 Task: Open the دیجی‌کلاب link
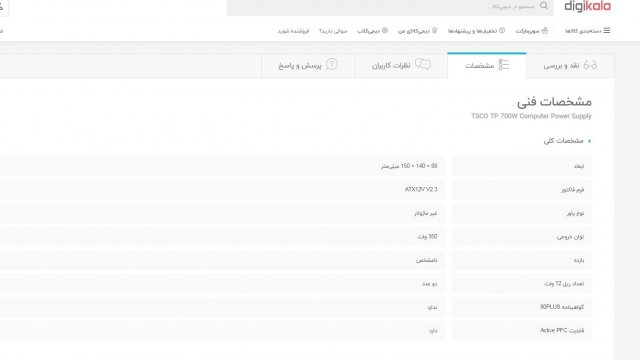tap(368, 31)
